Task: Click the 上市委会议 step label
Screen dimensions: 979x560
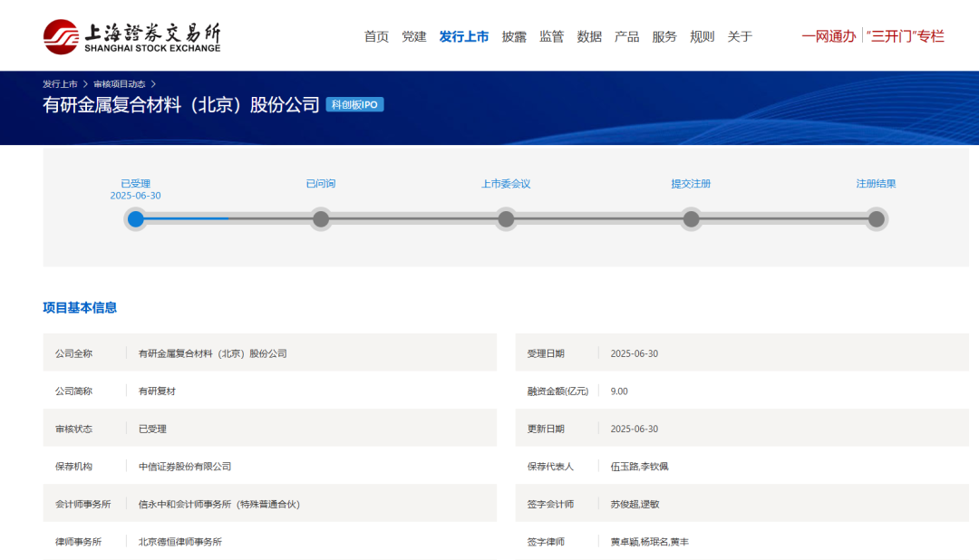Action: point(506,184)
